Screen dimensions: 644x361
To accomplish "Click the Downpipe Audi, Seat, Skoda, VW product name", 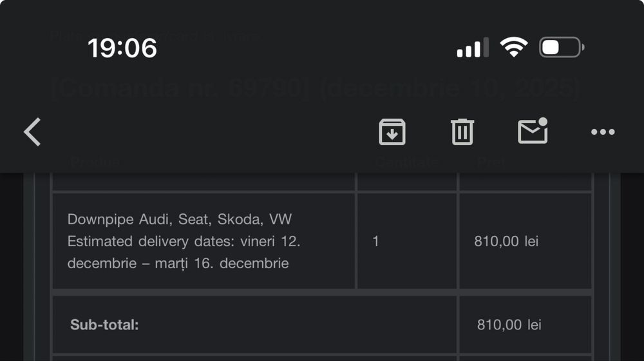I will tap(180, 219).
